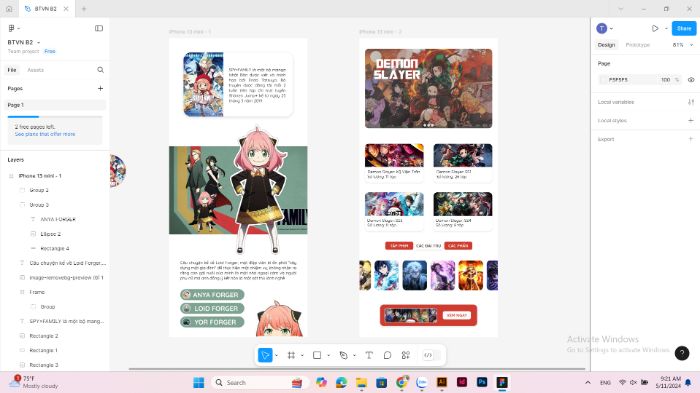Viewport: 700px width, 393px height.
Task: Select Rectangle 4 layer
Action: point(55,248)
